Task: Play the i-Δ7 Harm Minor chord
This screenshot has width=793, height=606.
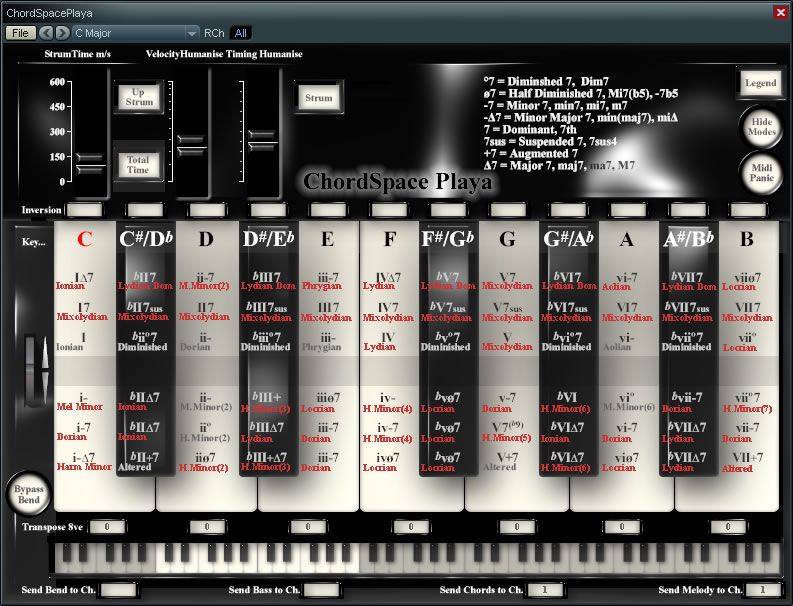Action: (x=84, y=462)
